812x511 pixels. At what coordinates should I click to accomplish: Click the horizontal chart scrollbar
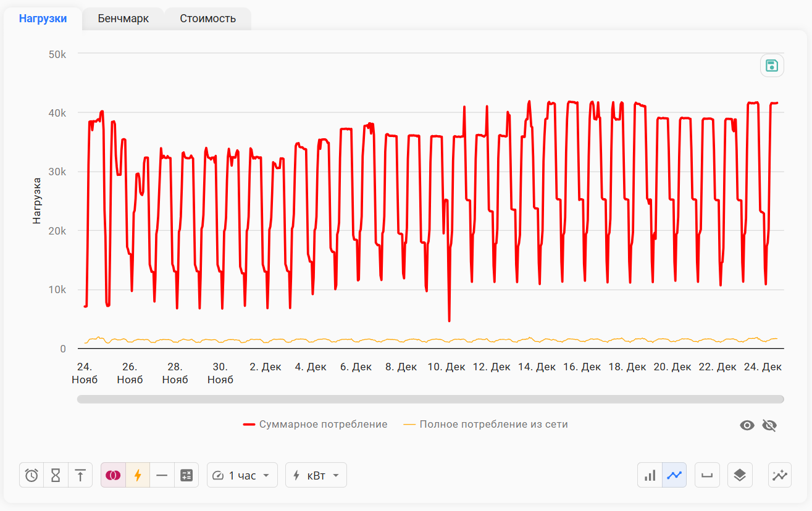(x=430, y=399)
